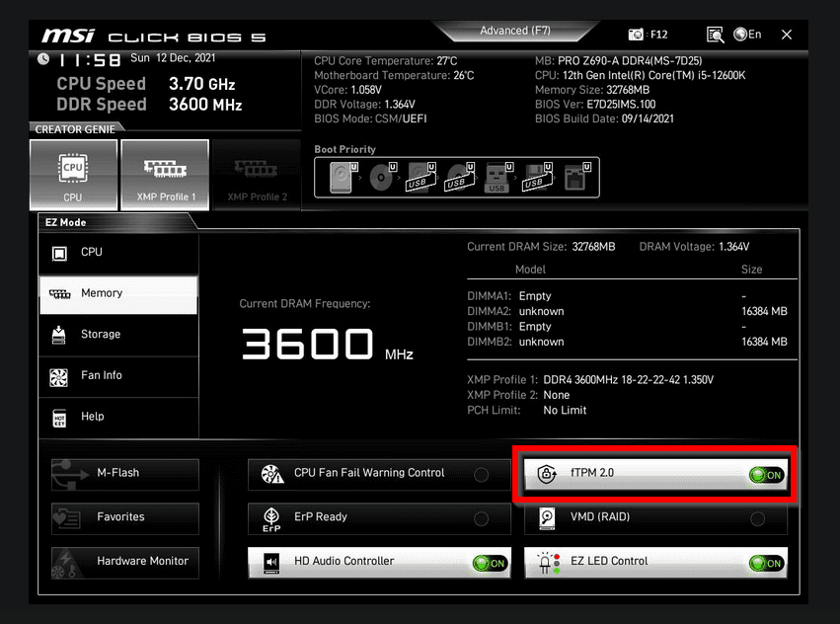Select the XMP Profile 2 button

[258, 176]
